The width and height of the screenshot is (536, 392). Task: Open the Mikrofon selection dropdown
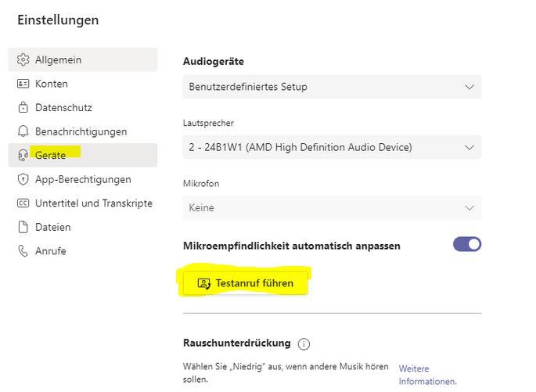tap(332, 207)
